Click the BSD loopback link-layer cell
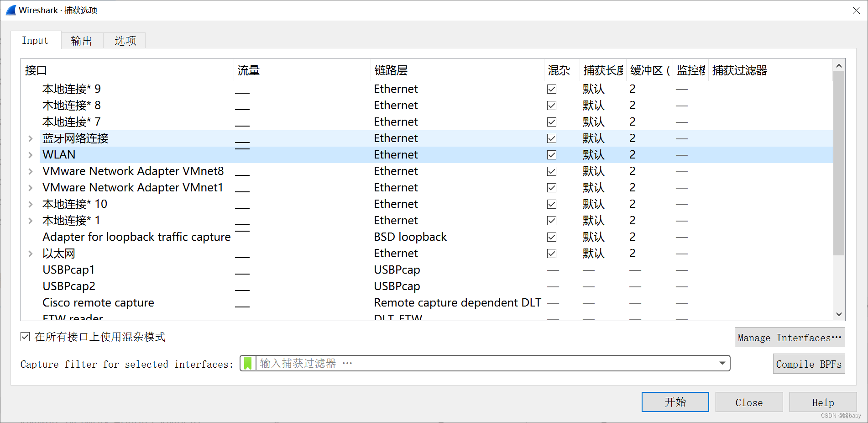This screenshot has height=423, width=868. tap(410, 237)
